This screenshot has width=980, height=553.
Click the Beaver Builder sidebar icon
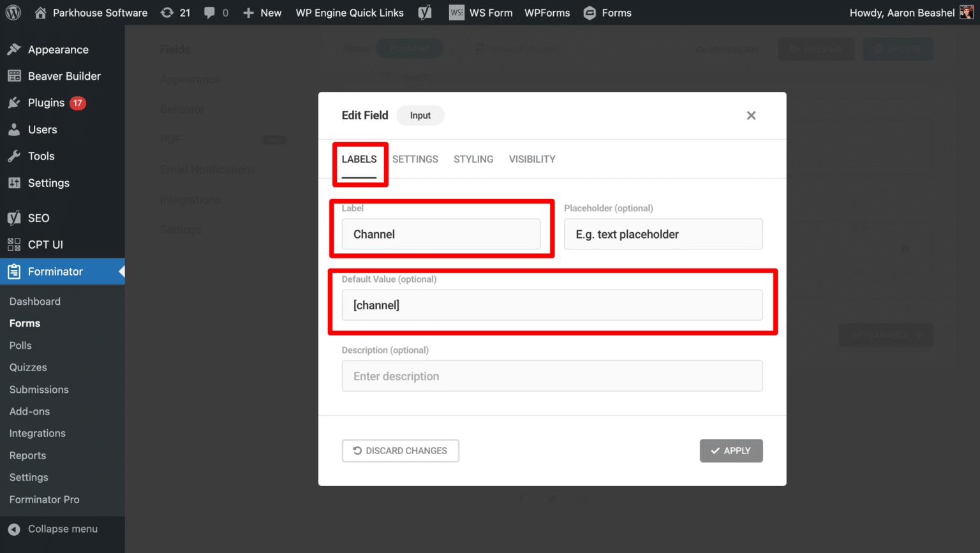click(14, 76)
